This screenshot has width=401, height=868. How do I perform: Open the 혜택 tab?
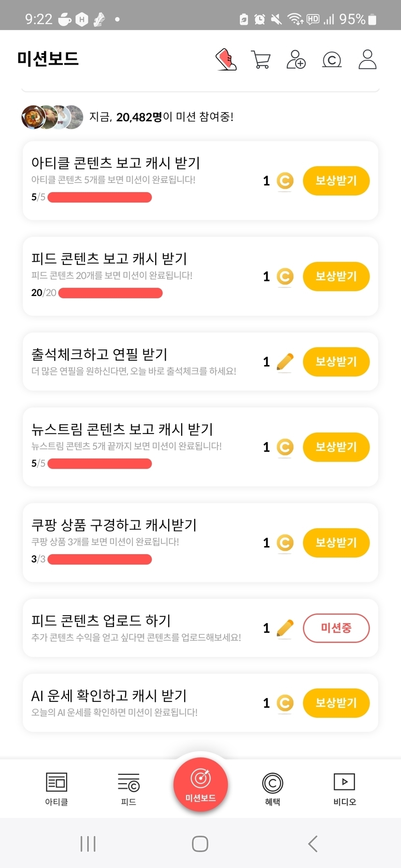[272, 789]
